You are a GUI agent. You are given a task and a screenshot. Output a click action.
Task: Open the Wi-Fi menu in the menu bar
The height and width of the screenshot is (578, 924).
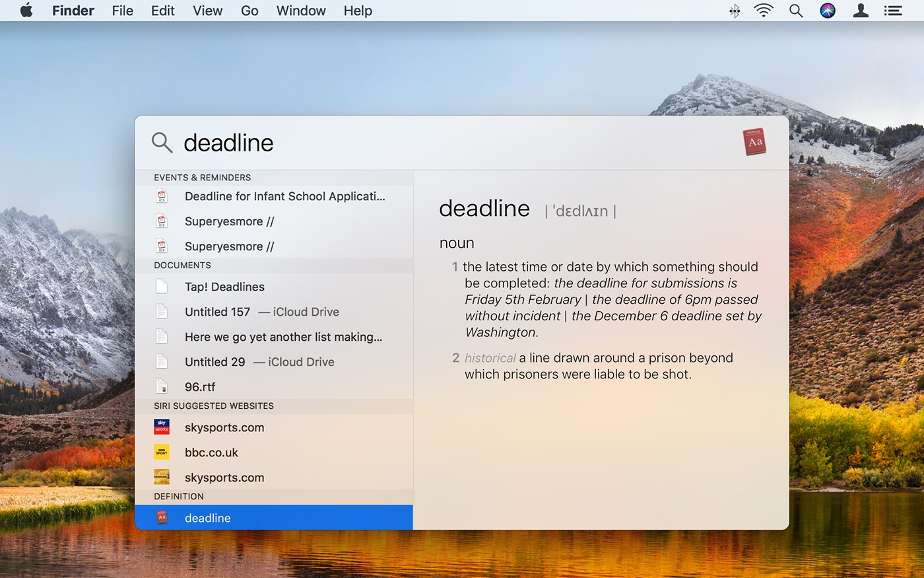pyautogui.click(x=764, y=11)
